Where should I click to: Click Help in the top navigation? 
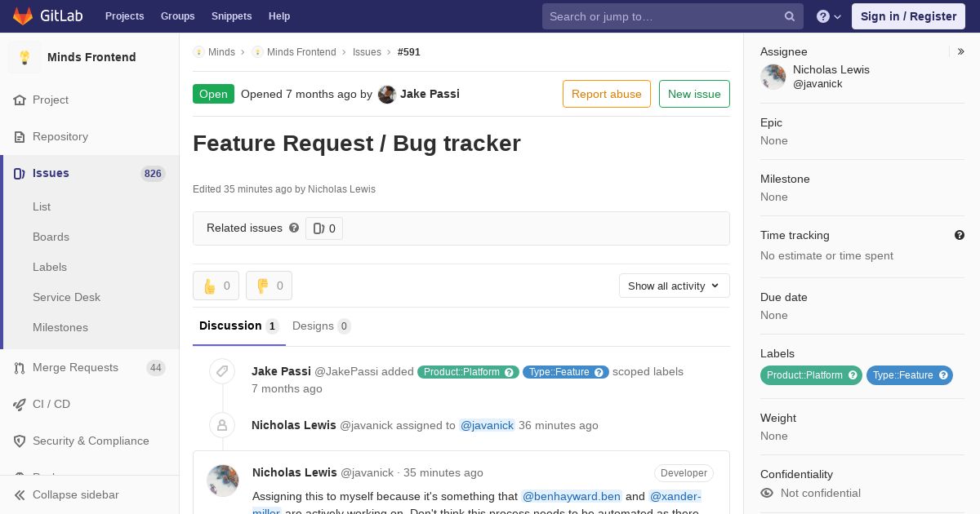coord(279,16)
